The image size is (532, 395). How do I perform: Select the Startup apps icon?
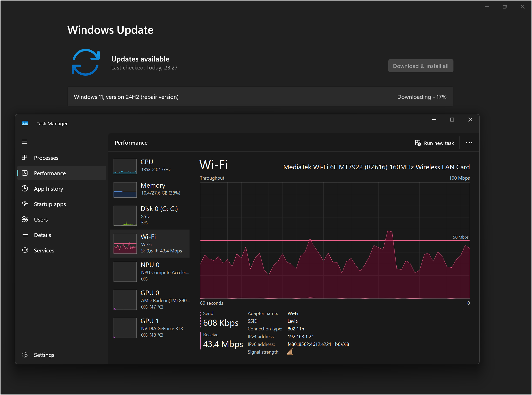(25, 204)
